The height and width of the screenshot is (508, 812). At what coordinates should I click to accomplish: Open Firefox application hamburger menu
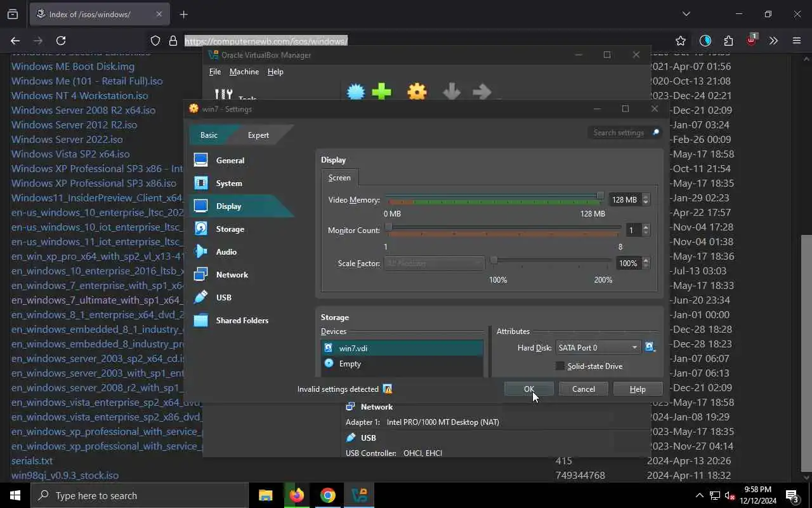[797, 41]
